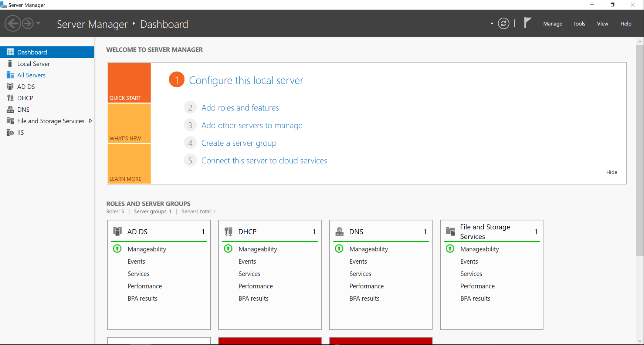644x345 pixels.
Task: Open the Tools menu
Action: (x=579, y=24)
